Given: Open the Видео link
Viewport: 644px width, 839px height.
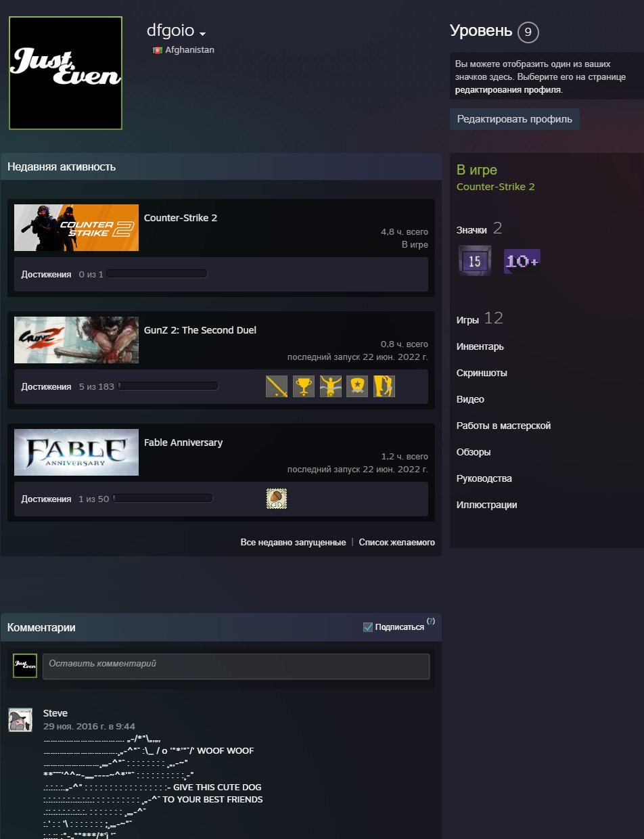Looking at the screenshot, I should 470,399.
